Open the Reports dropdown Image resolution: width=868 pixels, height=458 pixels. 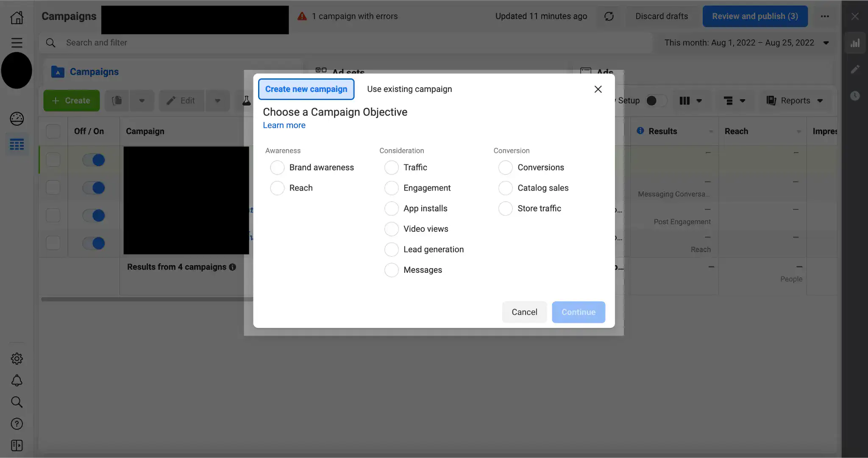tap(795, 101)
